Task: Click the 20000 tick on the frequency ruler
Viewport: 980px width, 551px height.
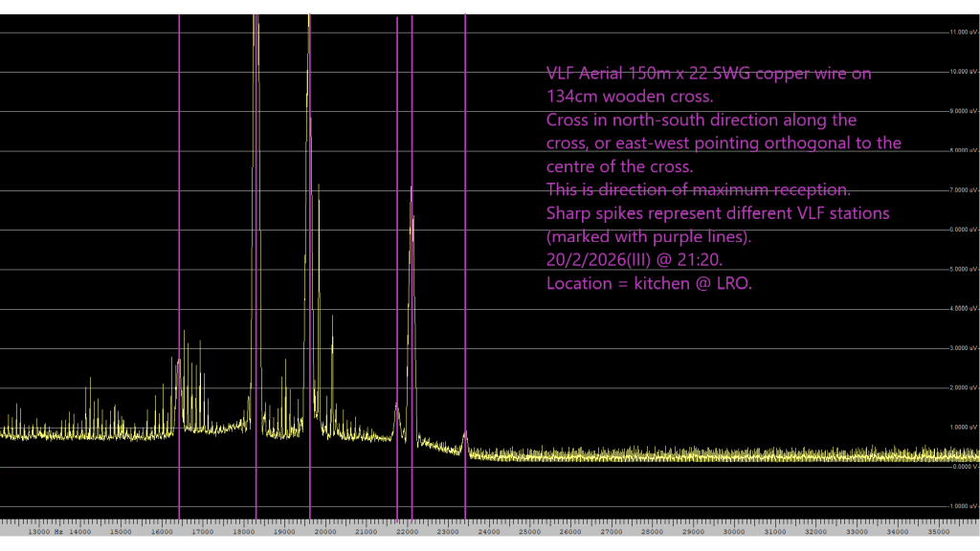Action: pyautogui.click(x=324, y=531)
